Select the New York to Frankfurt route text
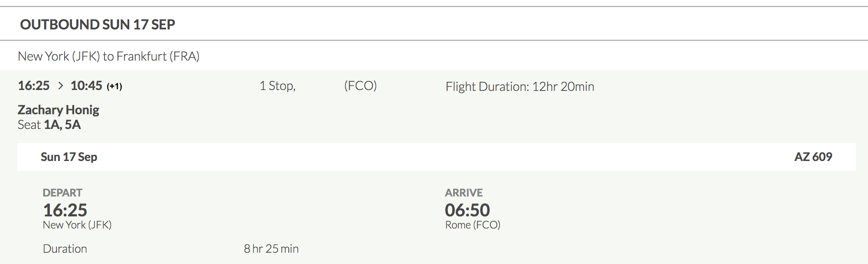 click(x=108, y=56)
